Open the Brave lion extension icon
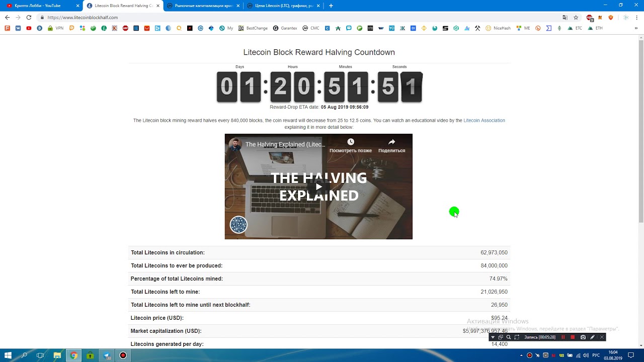 pos(611,17)
